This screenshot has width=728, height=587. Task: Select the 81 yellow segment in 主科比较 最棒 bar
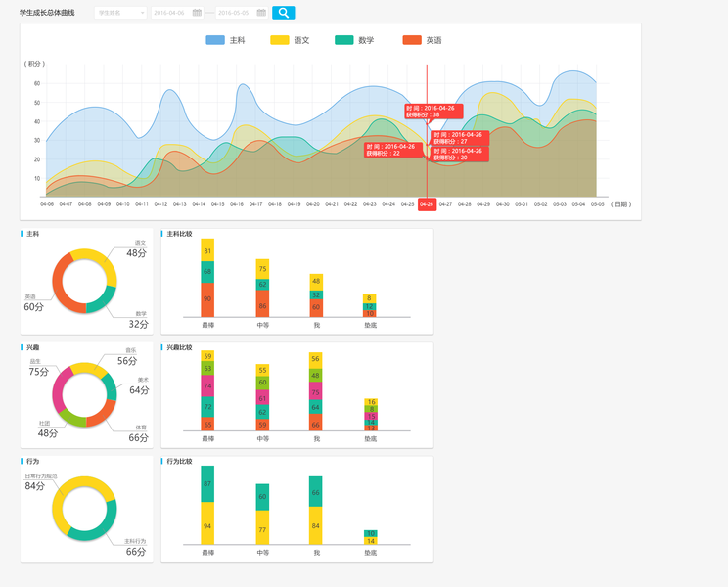click(x=207, y=250)
